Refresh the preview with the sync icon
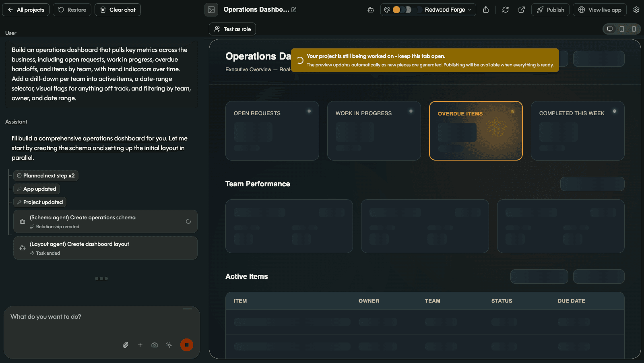The width and height of the screenshot is (644, 363). [506, 10]
